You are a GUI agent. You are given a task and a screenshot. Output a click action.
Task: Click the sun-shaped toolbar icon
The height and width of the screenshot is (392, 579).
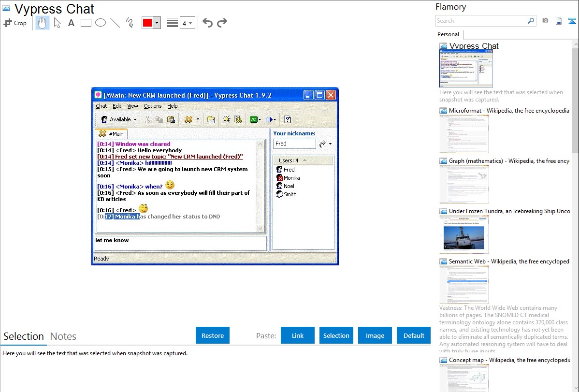[226, 119]
